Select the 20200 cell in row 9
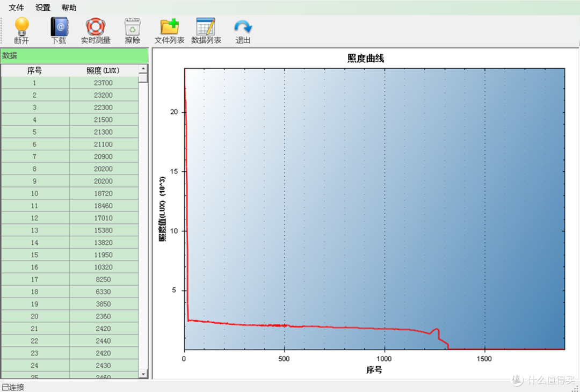 104,181
